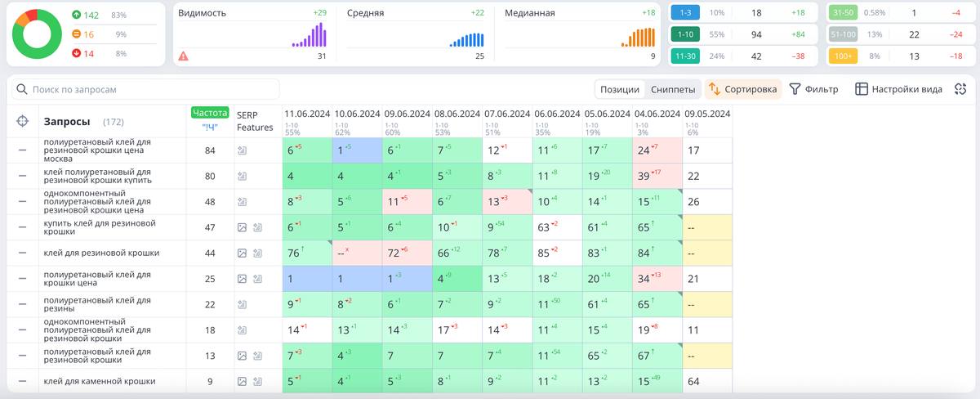Open the Фильтр filter panel
The height and width of the screenshot is (399, 980).
click(813, 89)
